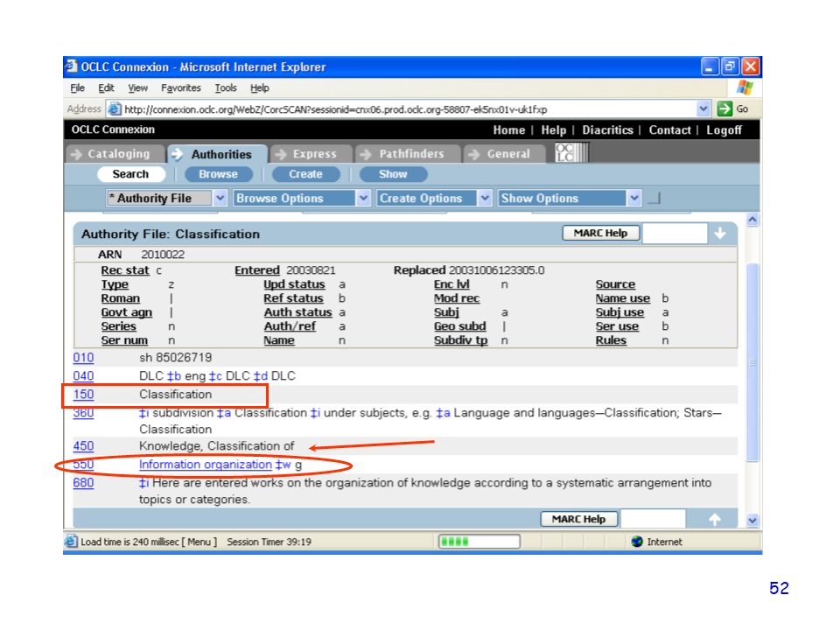Click the input box beside bottom MARC Help
The height and width of the screenshot is (630, 840).
[x=653, y=519]
